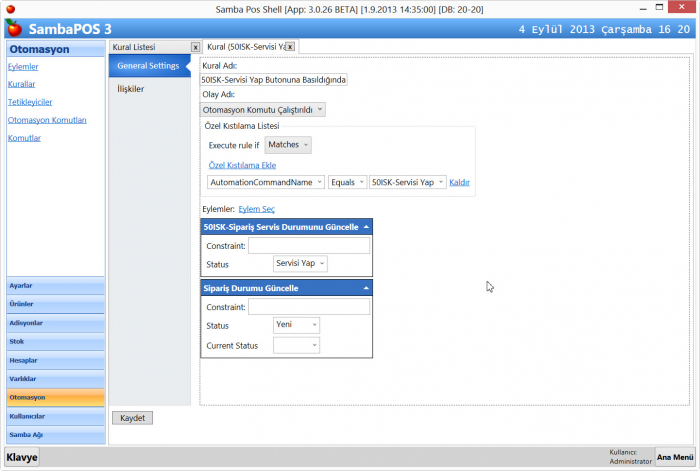Select the General Settings tab

pos(148,67)
